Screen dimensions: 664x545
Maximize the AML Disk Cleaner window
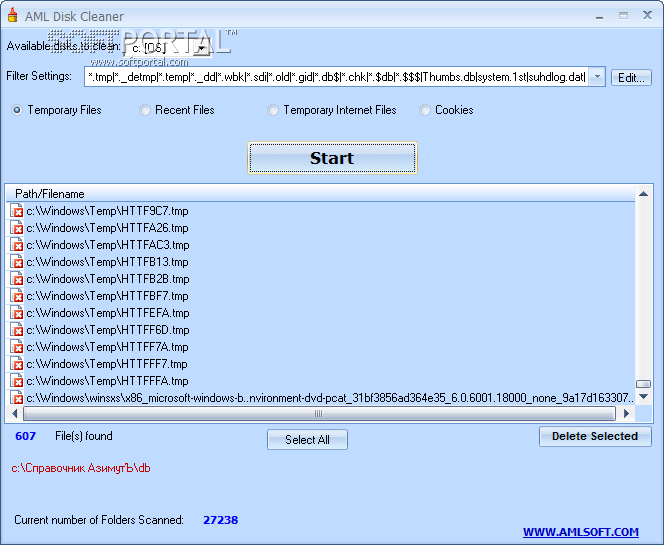pyautogui.click(x=623, y=16)
